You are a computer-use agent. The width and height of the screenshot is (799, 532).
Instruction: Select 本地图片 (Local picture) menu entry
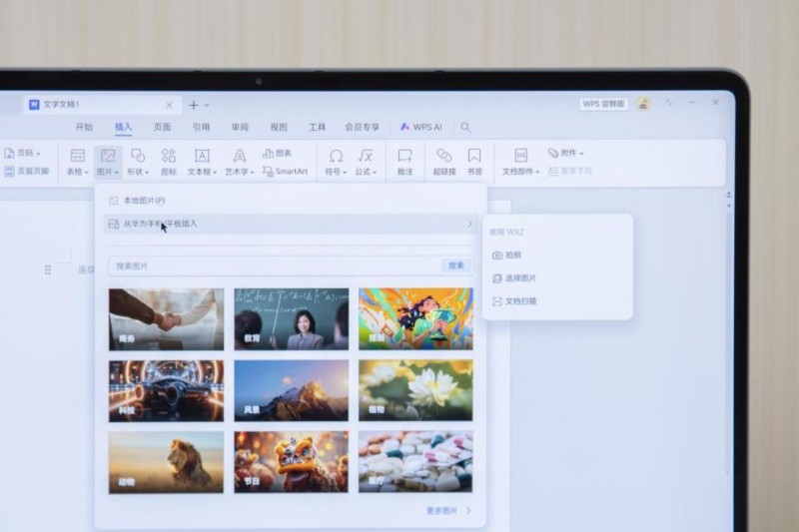pyautogui.click(x=144, y=201)
